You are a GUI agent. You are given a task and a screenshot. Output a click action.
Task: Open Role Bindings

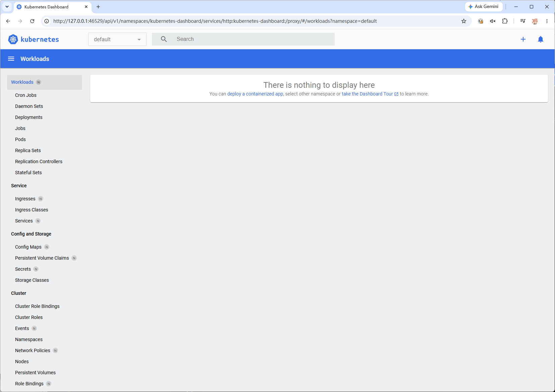coord(29,384)
